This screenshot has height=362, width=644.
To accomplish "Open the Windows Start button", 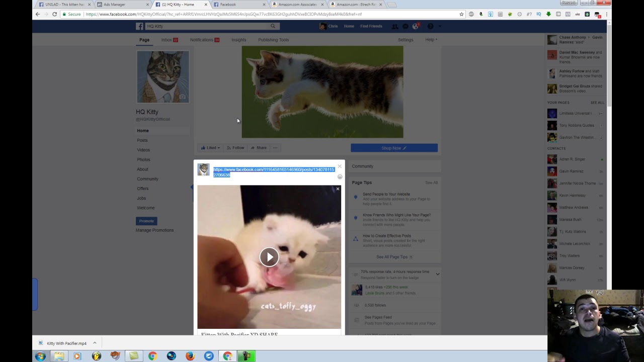I will click(x=40, y=356).
